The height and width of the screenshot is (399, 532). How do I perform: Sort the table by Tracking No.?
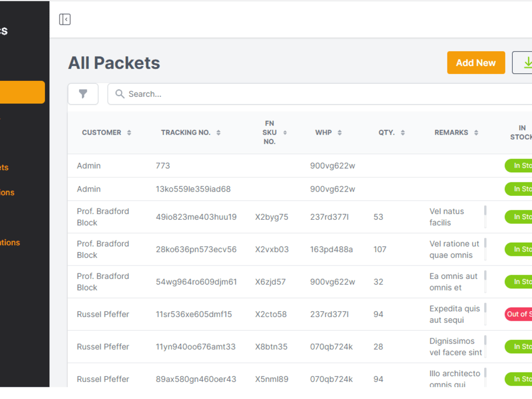[218, 132]
